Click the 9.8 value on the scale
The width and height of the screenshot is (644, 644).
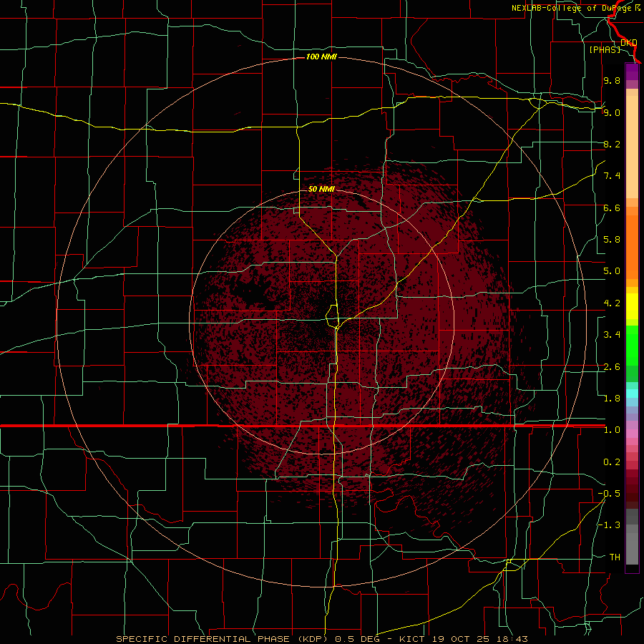612,80
